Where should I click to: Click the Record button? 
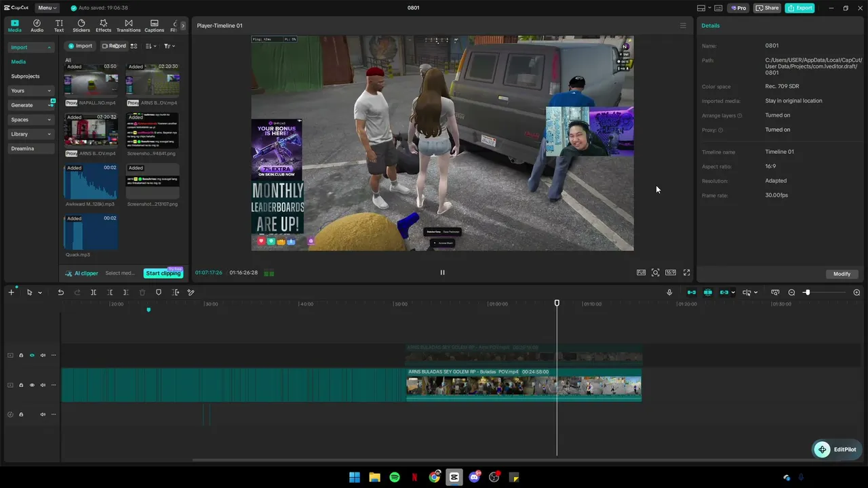point(114,46)
